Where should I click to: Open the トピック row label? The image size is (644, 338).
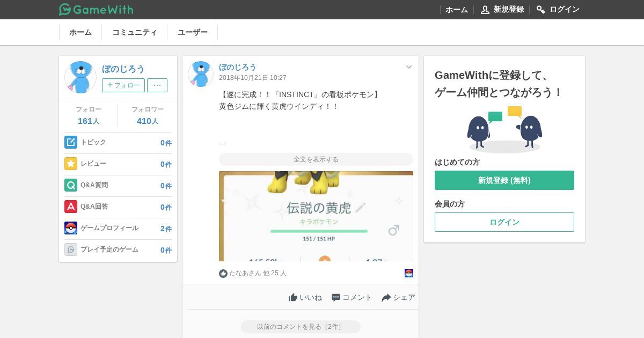click(x=93, y=142)
